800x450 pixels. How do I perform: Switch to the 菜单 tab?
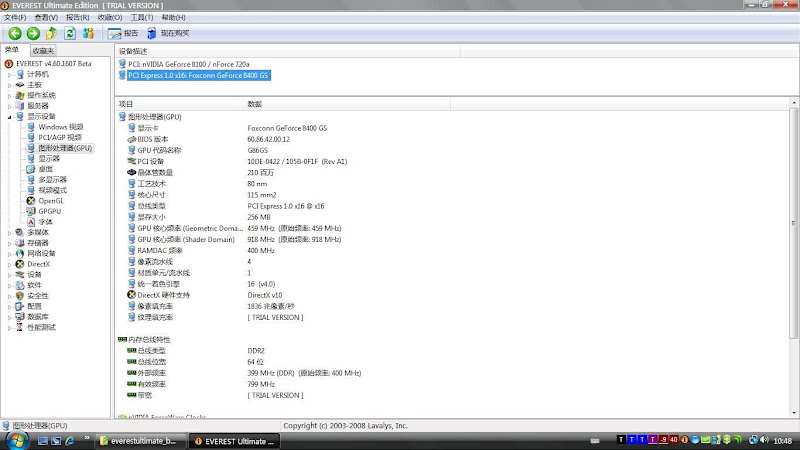tap(12, 50)
